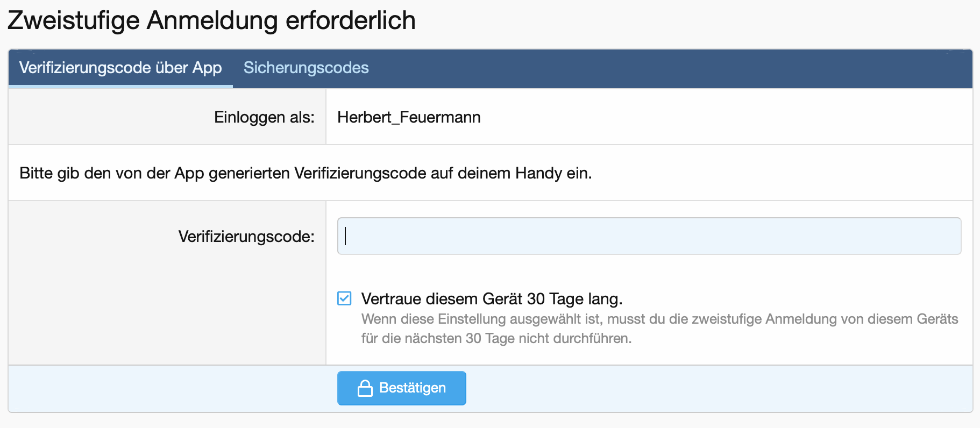Click the gray hint line starting 'Wenn diese Einstellung'
This screenshot has height=428, width=980.
click(659, 319)
